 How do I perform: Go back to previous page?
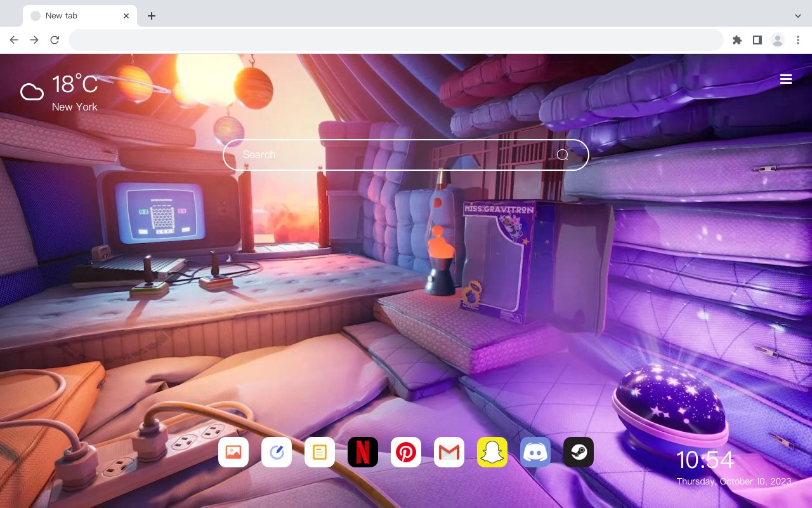[x=14, y=40]
